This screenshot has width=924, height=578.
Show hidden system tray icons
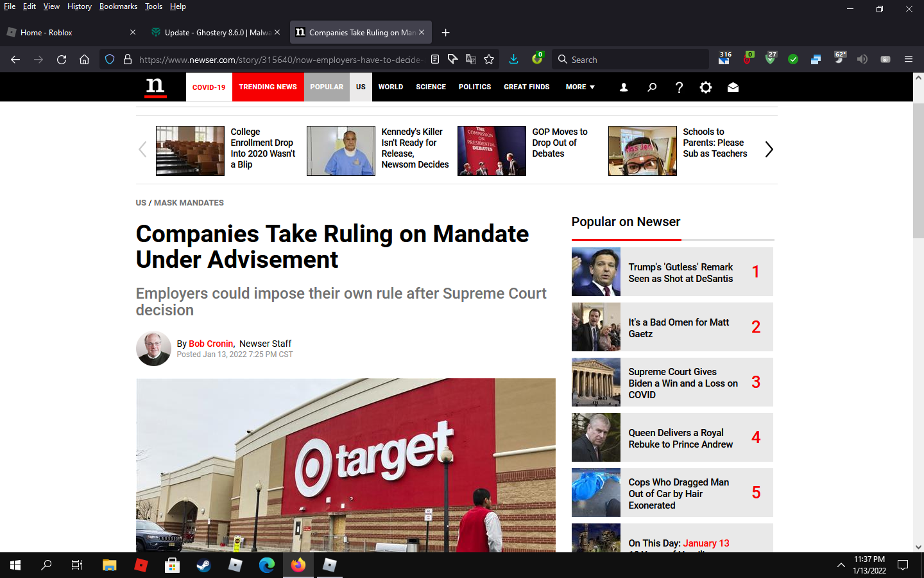coord(841,565)
